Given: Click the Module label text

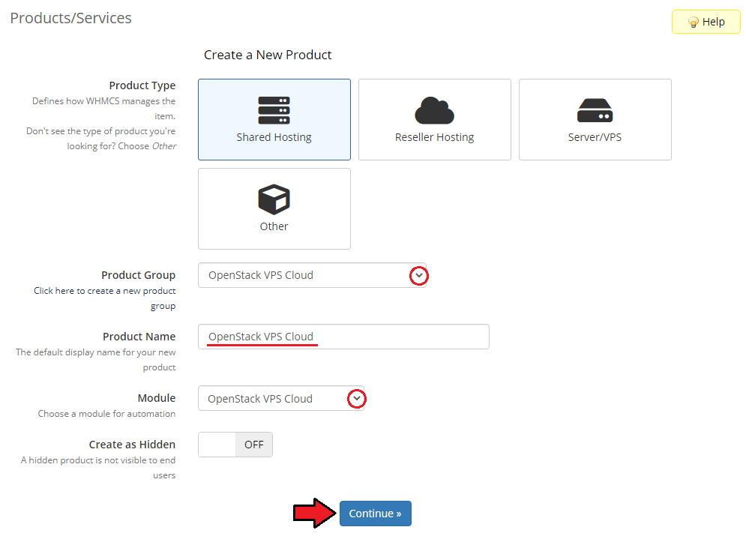Looking at the screenshot, I should click(x=157, y=398).
